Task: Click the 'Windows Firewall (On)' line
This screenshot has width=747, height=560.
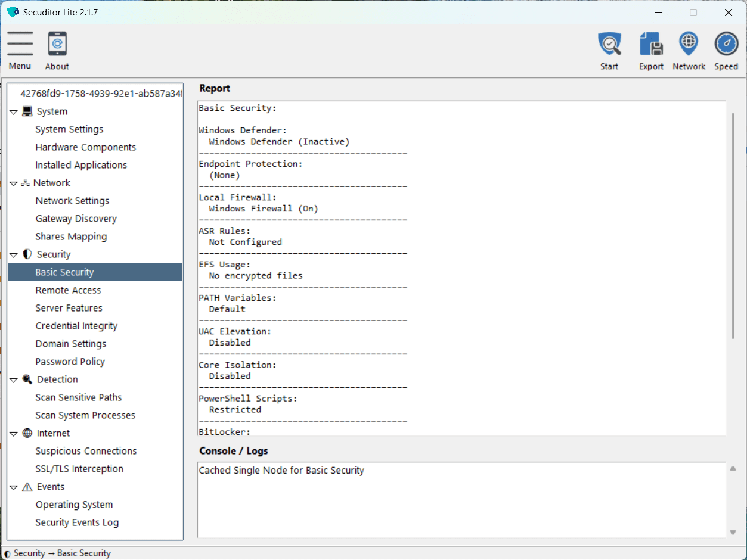Action: (264, 209)
